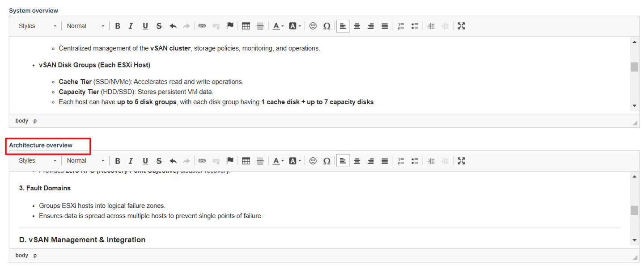
Task: Click the p element path in Architecture overview
Action: [x=35, y=256]
